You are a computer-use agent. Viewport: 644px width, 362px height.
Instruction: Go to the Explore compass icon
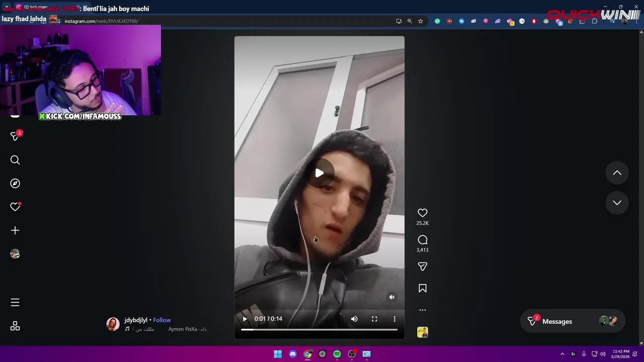15,184
